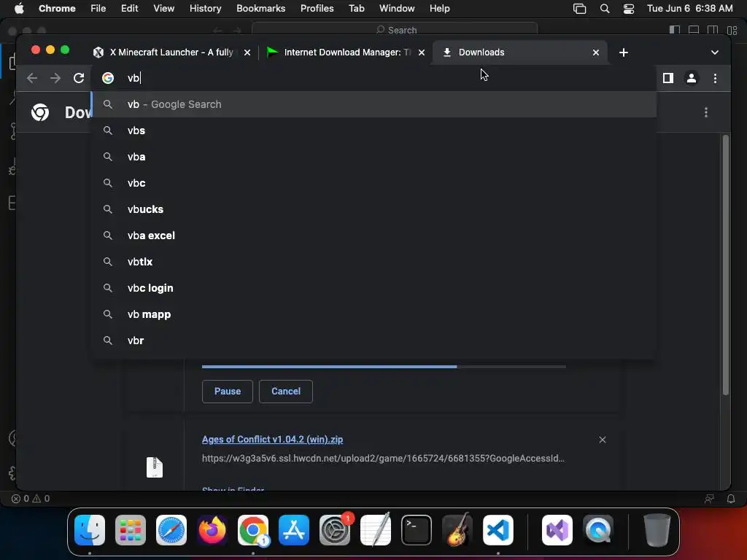Click VS Code notifications bell in status bar
The height and width of the screenshot is (560, 747).
click(x=730, y=499)
